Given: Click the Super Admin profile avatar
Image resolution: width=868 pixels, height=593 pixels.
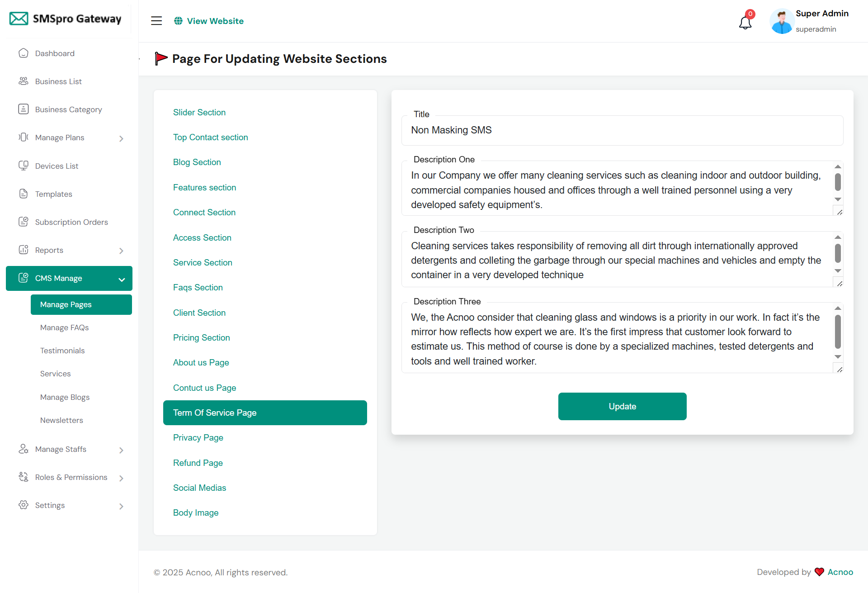Looking at the screenshot, I should (782, 21).
